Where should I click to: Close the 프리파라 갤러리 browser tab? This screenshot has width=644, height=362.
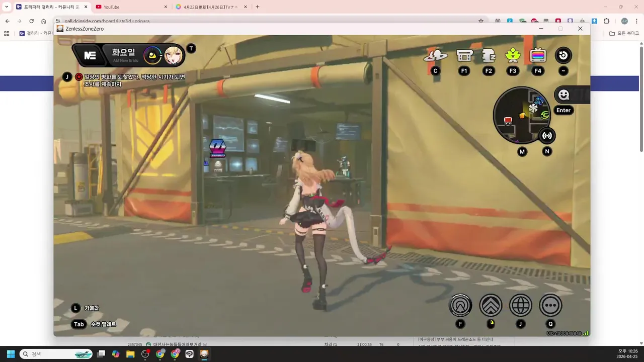[86, 7]
